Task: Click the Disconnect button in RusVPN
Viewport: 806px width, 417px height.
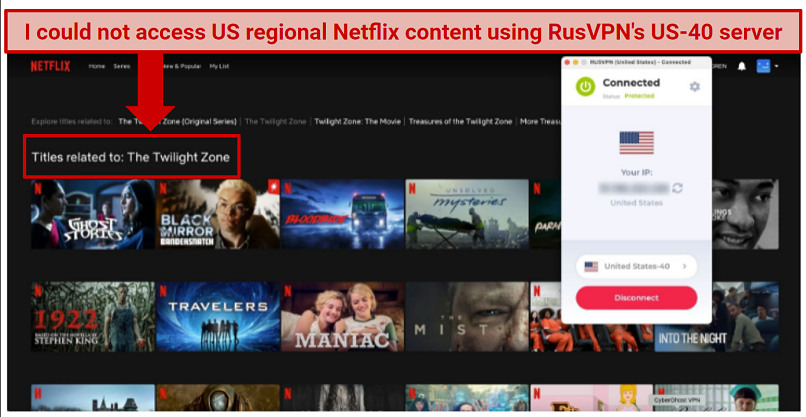Action: pos(636,298)
